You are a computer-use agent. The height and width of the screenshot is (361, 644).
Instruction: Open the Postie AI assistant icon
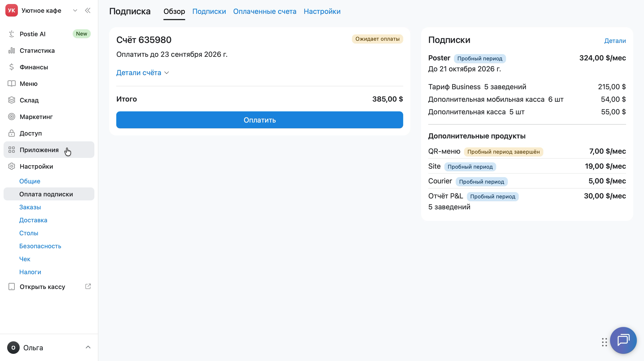11,34
